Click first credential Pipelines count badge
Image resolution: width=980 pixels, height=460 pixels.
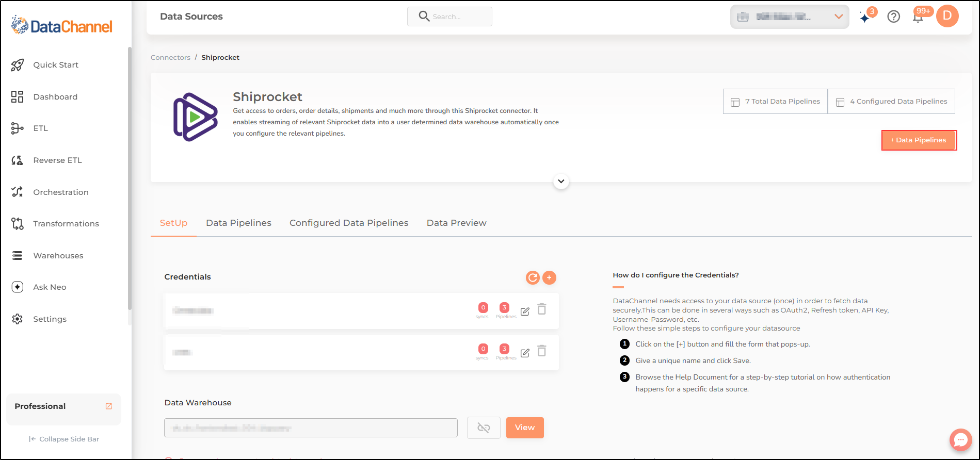tap(504, 308)
